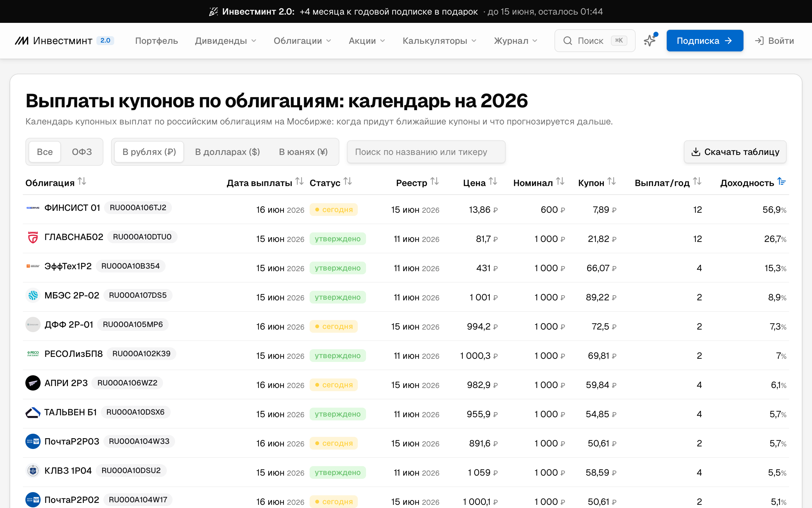Click the ЭффТех1Р2 issuer logo
This screenshot has height=508, width=812.
[33, 266]
